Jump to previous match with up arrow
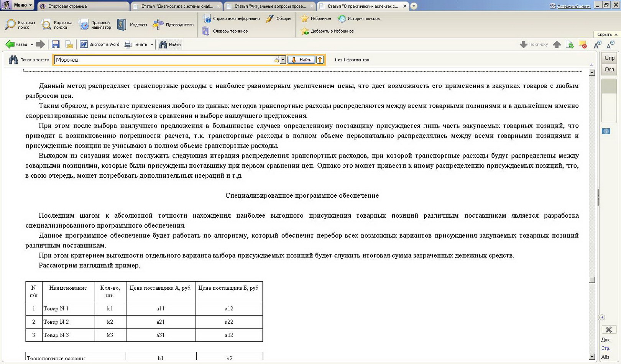 tap(320, 60)
